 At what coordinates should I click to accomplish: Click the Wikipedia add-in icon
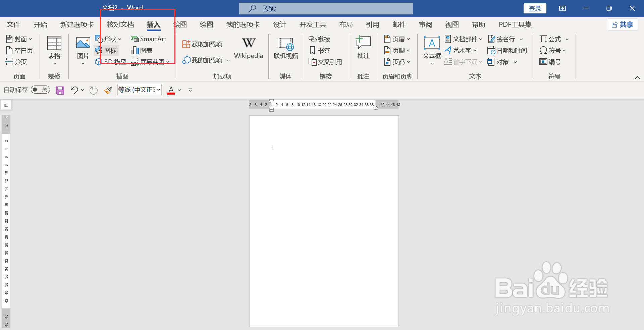coord(248,47)
